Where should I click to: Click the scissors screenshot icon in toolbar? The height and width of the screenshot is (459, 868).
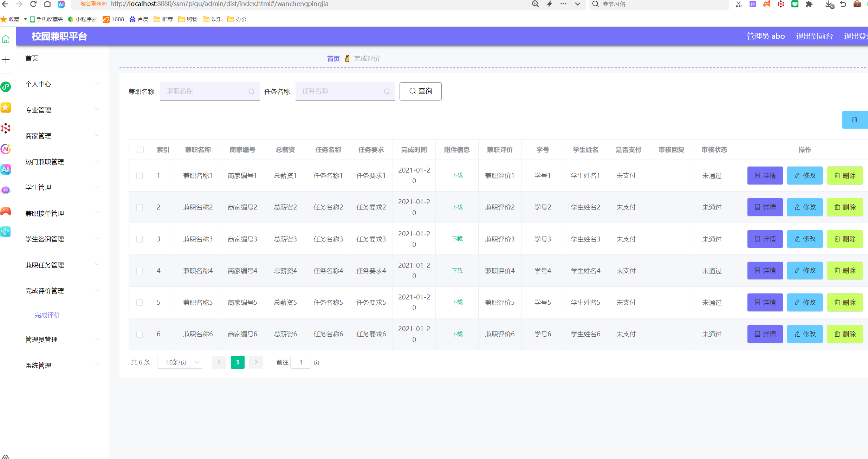click(x=738, y=4)
